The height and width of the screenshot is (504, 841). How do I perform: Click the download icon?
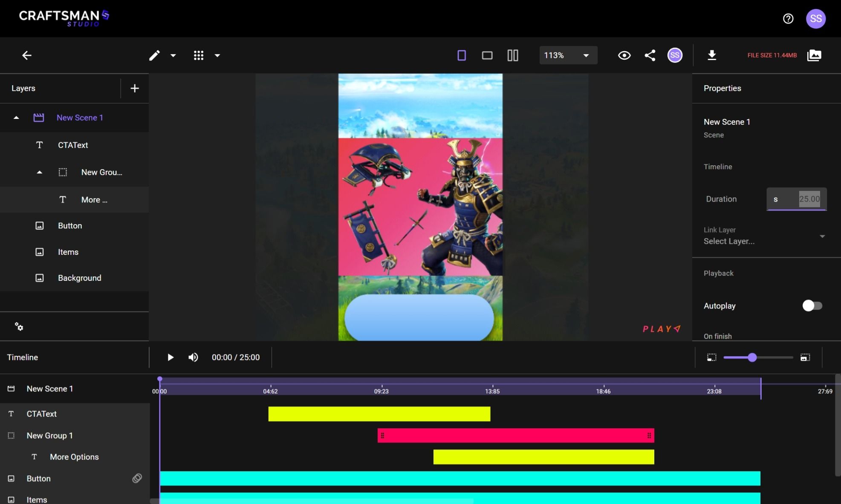tap(712, 55)
